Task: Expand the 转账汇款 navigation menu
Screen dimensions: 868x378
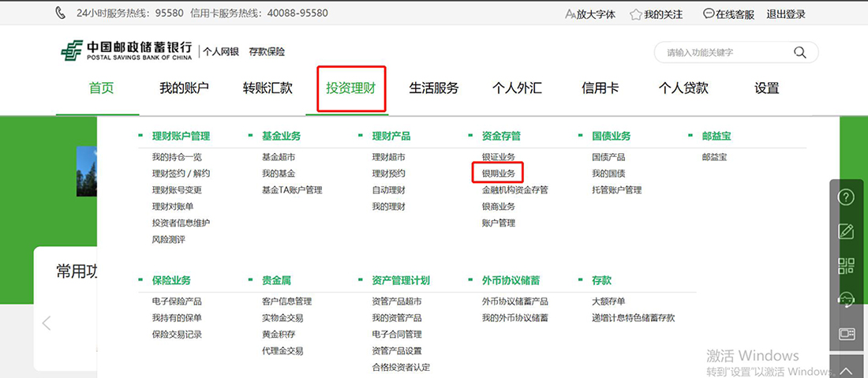Action: point(268,88)
